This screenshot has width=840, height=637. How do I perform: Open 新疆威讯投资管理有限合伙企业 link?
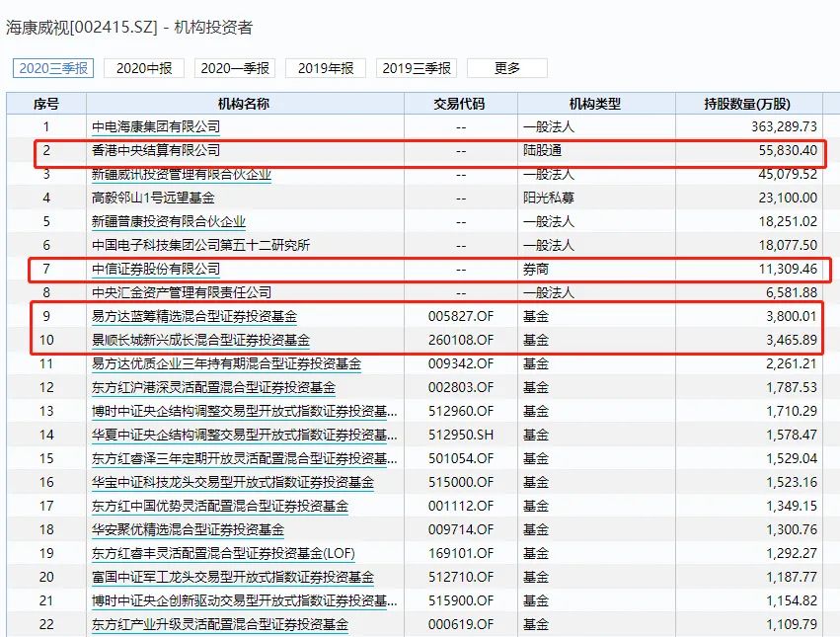tap(182, 174)
